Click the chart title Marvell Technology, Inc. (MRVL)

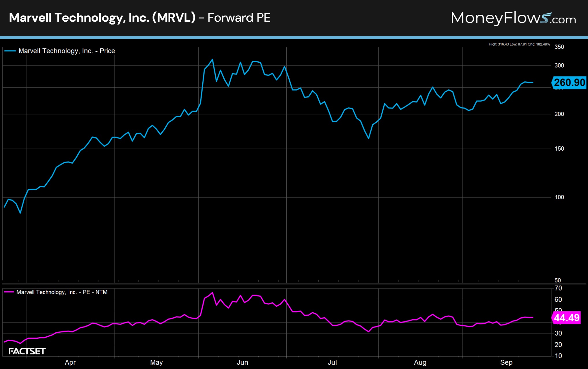point(102,18)
